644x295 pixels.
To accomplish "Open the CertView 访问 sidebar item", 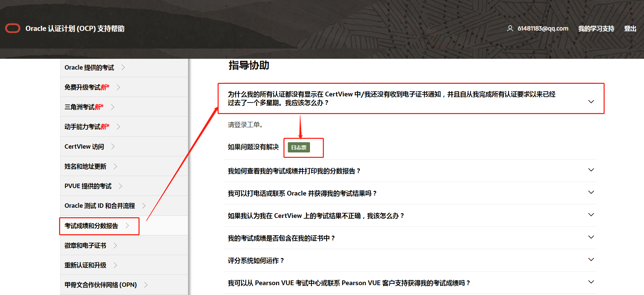I will tap(124, 147).
